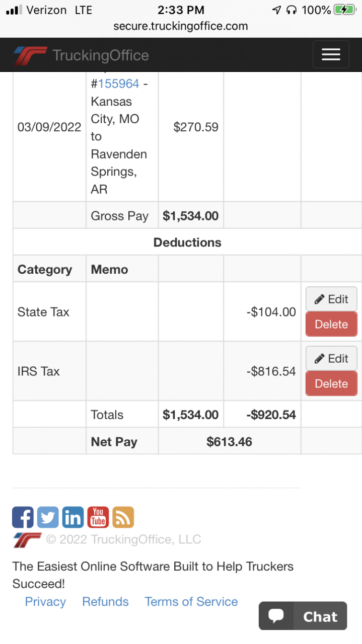Open the Terms of Service link
Viewport: 362px width, 644px height.
191,602
